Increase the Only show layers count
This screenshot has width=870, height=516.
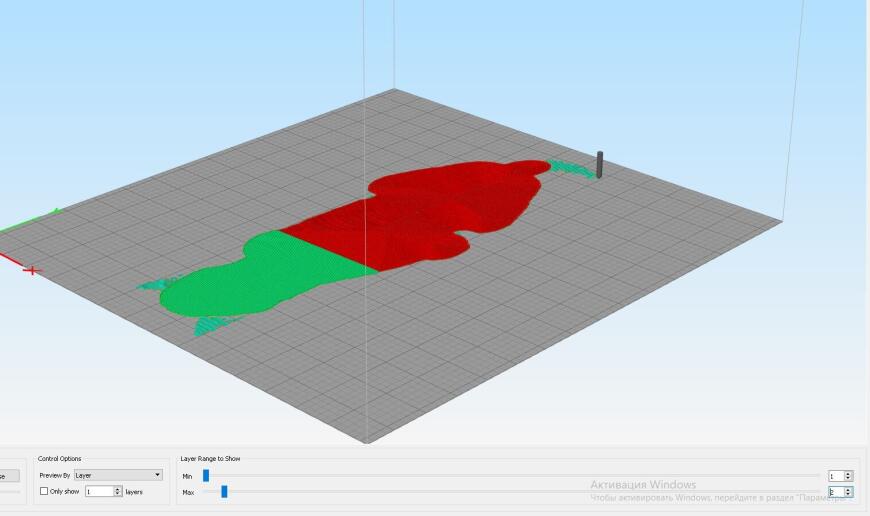click(118, 489)
